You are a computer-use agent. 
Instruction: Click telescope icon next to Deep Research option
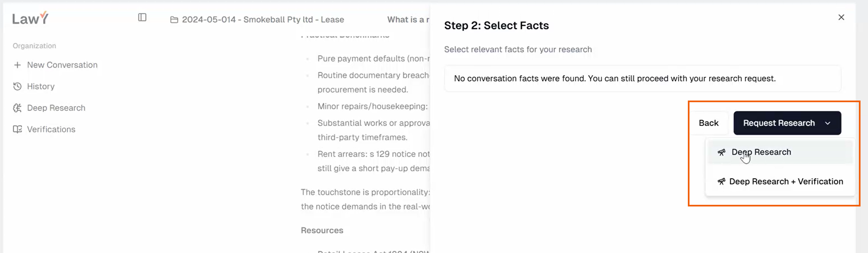[721, 152]
